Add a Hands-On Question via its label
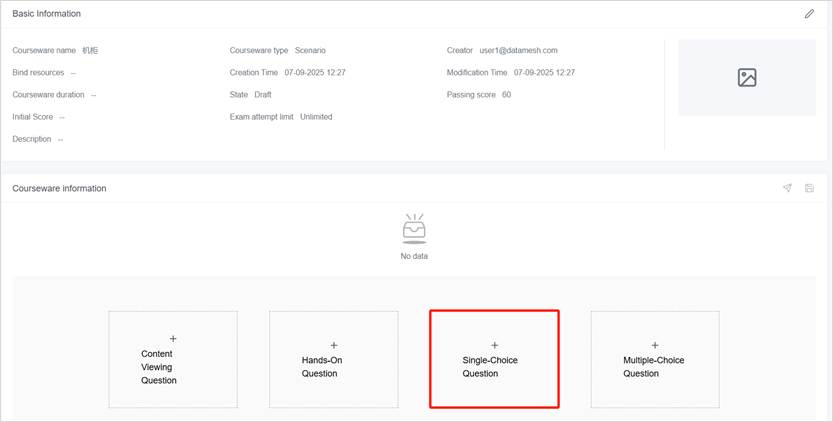This screenshot has width=833, height=422. click(x=323, y=366)
